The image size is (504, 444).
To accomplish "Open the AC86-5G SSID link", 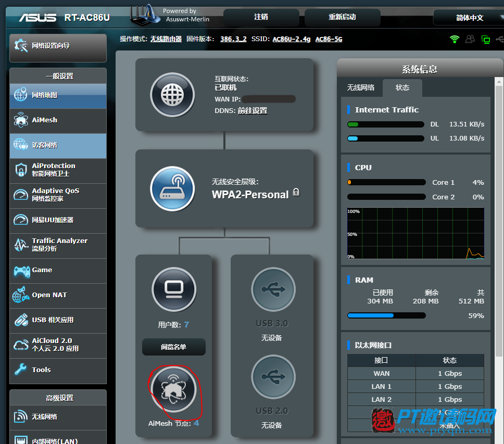I will tap(329, 39).
